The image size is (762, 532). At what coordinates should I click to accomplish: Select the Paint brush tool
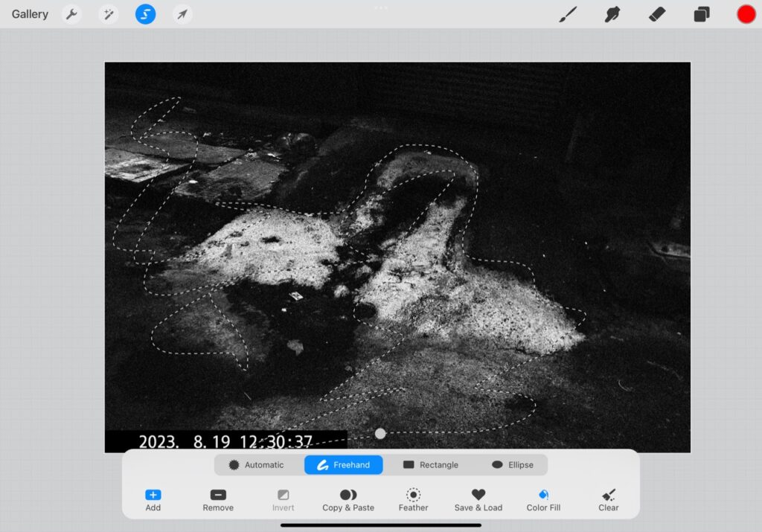[568, 14]
